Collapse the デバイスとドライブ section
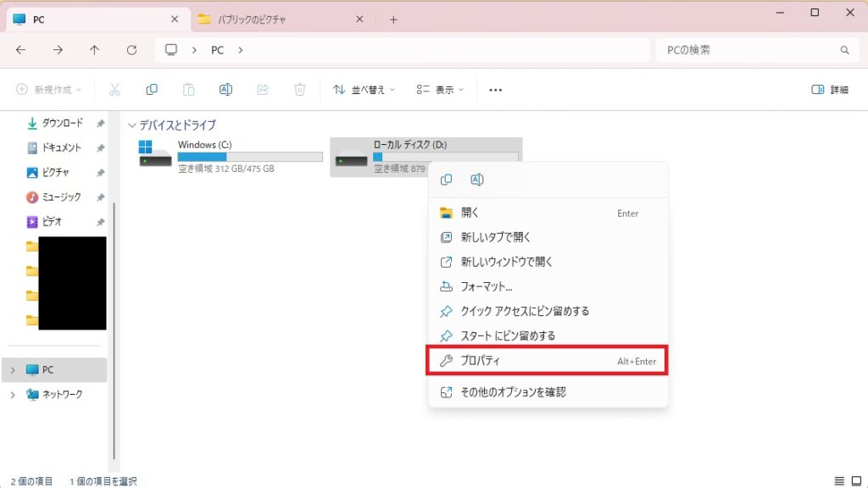Screen dimensions: 868x488 click(x=132, y=125)
